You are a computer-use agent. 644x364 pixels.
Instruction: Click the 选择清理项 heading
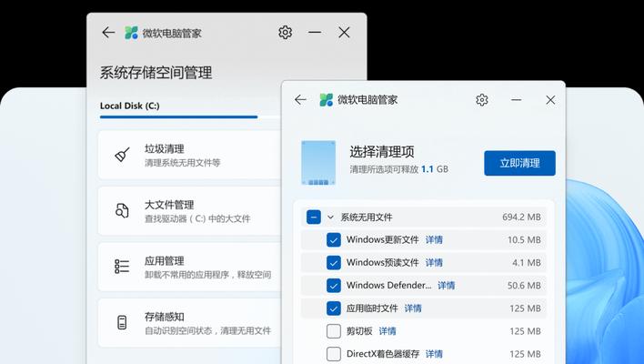(382, 152)
